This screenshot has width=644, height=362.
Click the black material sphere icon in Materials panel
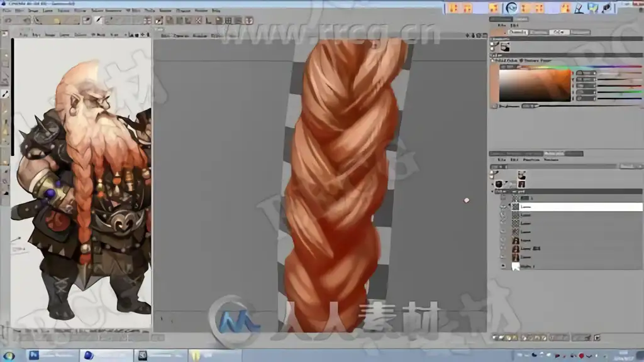click(499, 184)
